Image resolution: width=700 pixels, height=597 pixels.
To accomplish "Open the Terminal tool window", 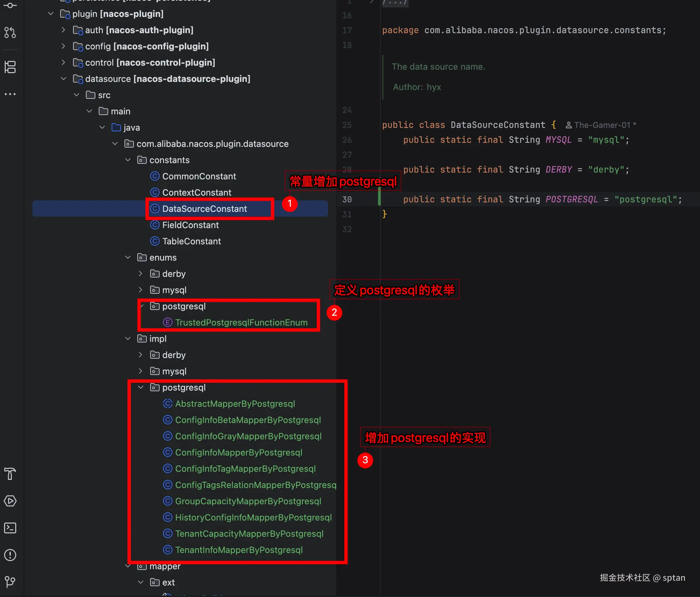I will [10, 528].
